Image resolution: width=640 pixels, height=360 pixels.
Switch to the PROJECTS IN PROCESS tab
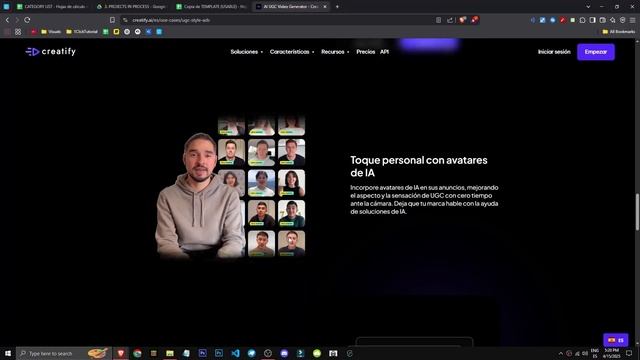click(x=131, y=7)
